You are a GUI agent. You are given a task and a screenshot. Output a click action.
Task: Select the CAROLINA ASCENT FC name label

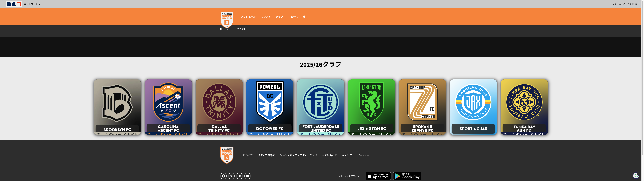[x=168, y=129]
